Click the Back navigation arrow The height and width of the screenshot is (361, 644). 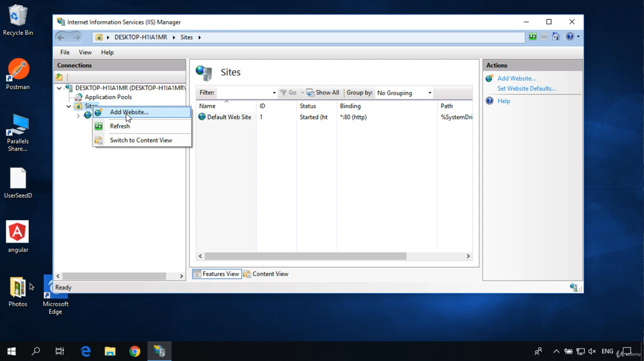[x=61, y=37]
